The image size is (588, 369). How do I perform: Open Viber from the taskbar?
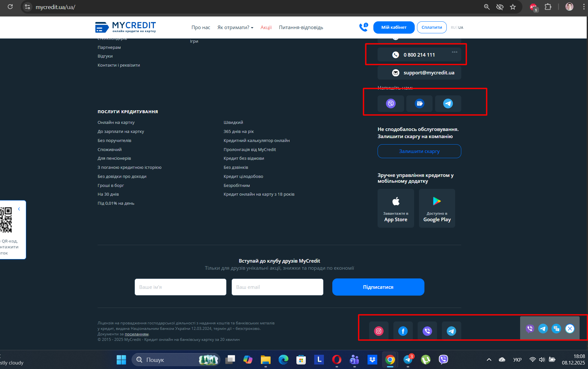(x=444, y=360)
